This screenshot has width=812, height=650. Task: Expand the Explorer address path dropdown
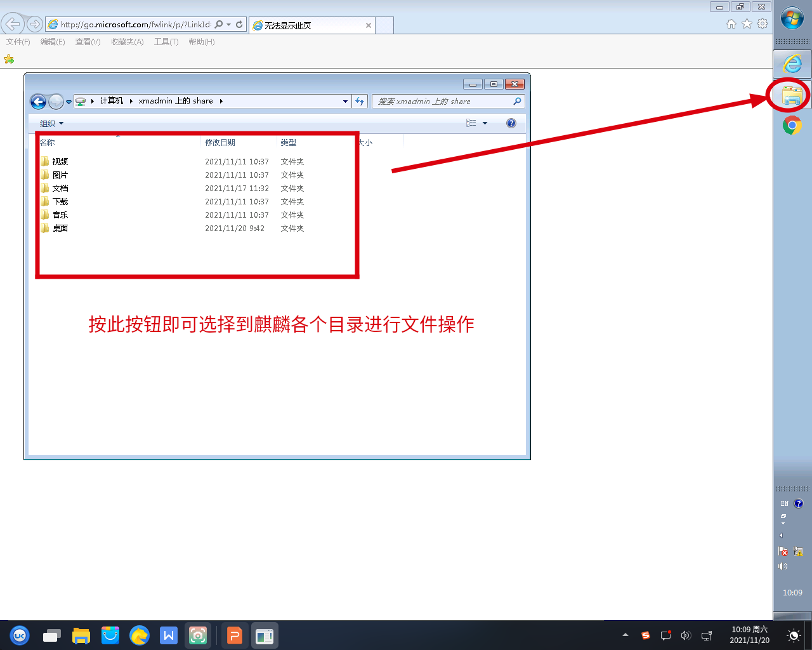click(x=345, y=102)
